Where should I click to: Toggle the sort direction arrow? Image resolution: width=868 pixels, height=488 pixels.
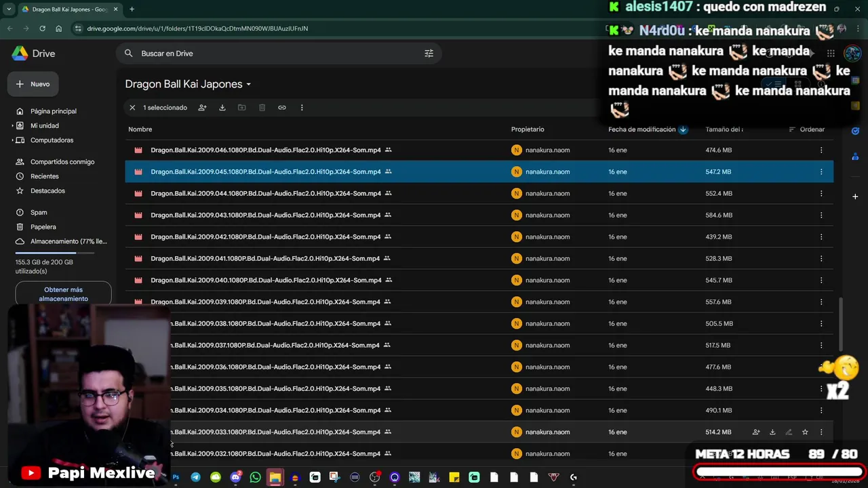(x=683, y=129)
